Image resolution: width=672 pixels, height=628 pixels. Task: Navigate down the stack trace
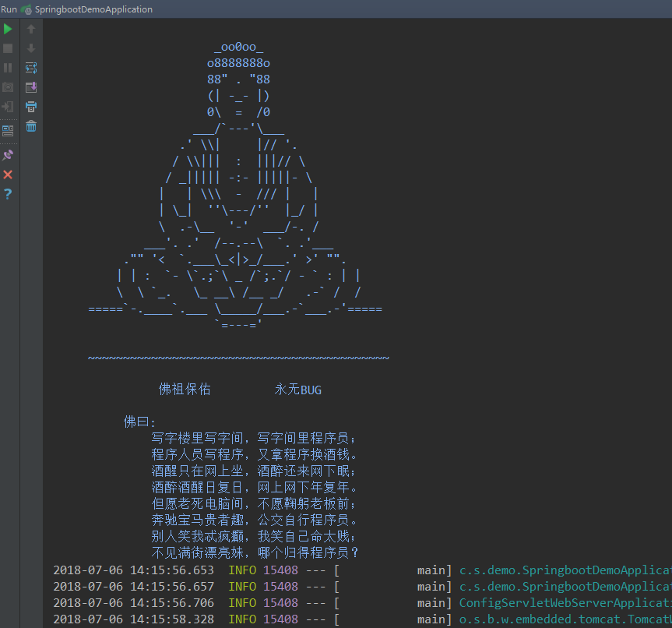point(30,48)
